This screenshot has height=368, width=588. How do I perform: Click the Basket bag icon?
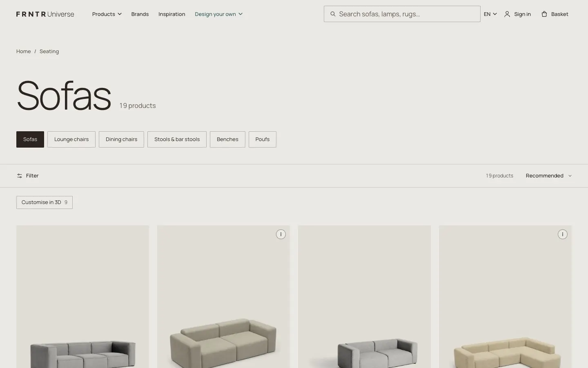click(544, 14)
